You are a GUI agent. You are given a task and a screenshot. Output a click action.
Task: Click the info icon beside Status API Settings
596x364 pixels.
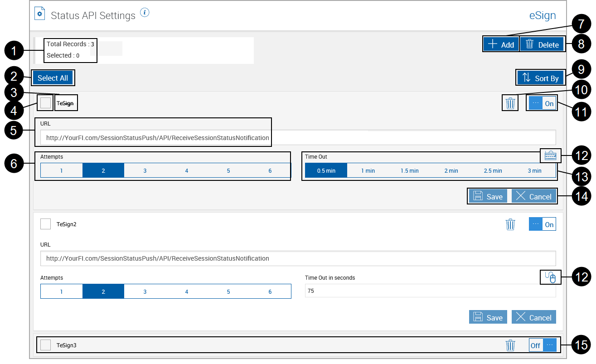(x=145, y=13)
